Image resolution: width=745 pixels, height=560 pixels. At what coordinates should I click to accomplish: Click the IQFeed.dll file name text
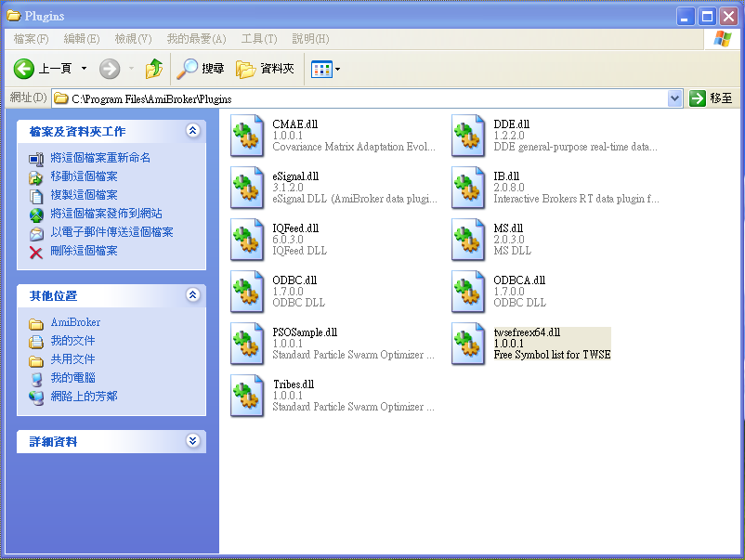click(295, 228)
